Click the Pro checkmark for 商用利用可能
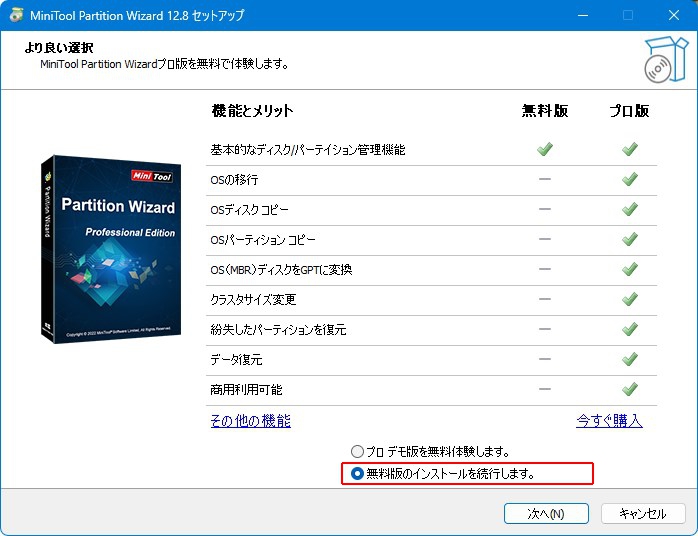This screenshot has width=698, height=536. (x=629, y=389)
